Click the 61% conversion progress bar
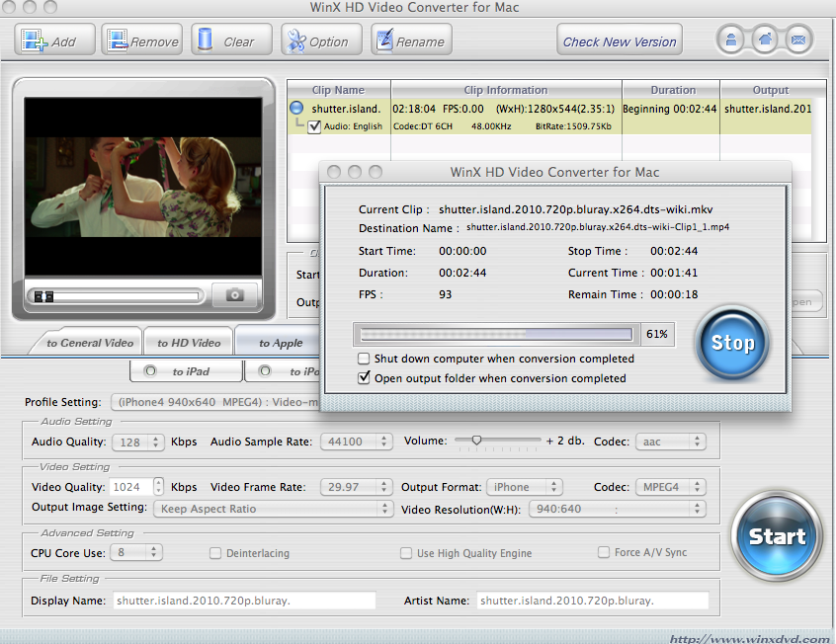836x644 pixels. click(496, 334)
